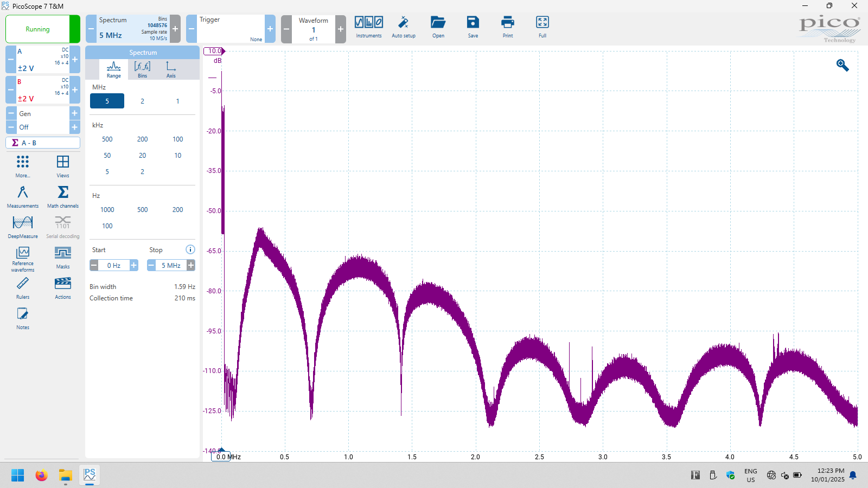The width and height of the screenshot is (868, 488).
Task: Open Measurements tool
Action: click(x=23, y=196)
